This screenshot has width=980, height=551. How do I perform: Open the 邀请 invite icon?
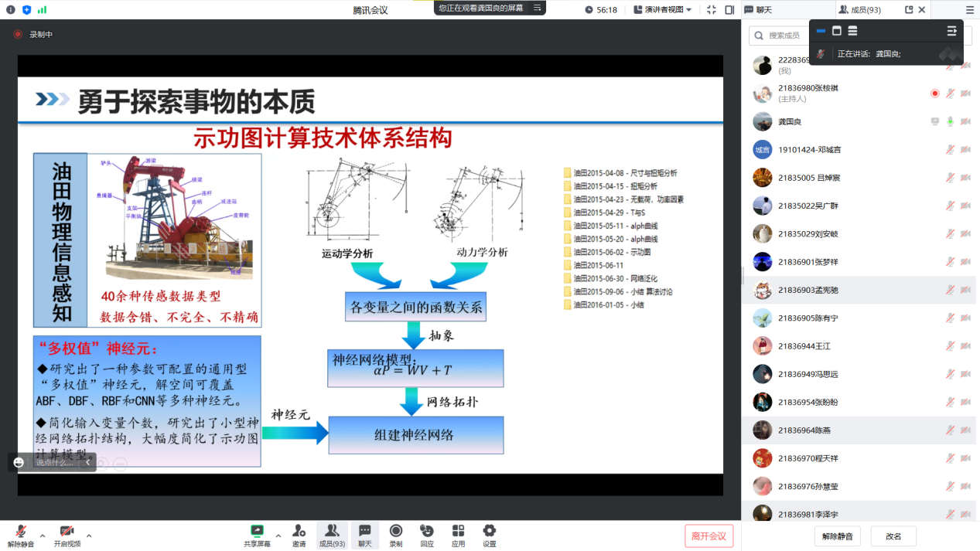point(299,535)
